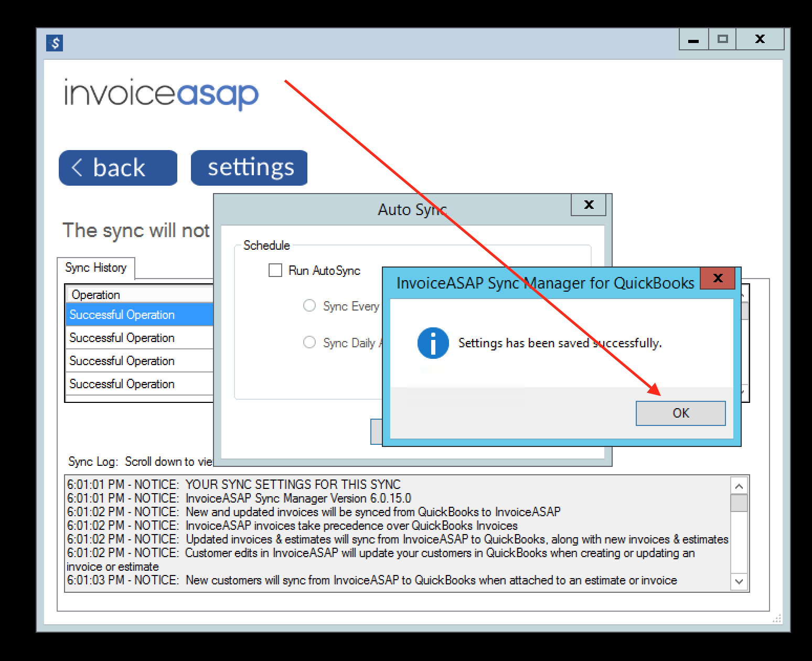
Task: Click the blue information icon in message
Action: (433, 343)
